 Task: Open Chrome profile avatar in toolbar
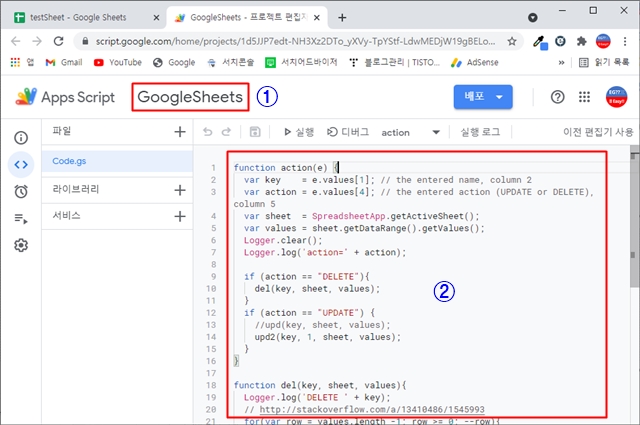[603, 41]
